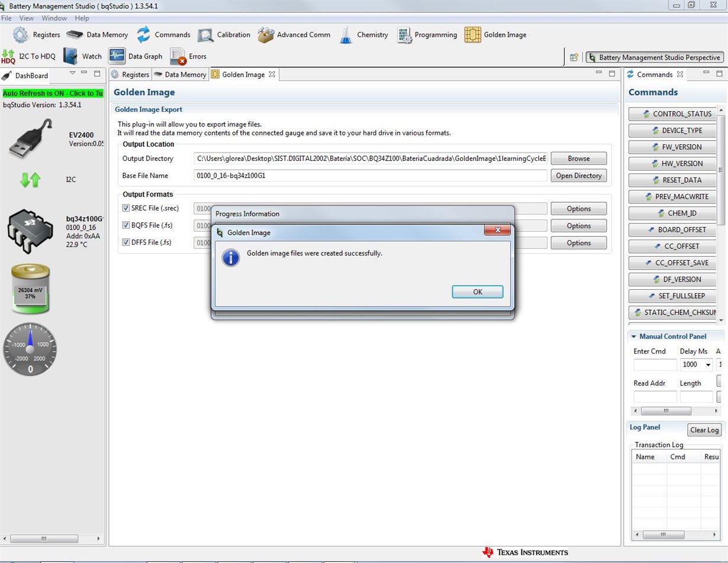The width and height of the screenshot is (728, 563).
Task: Click the bq34z100 gauge chip icon
Action: pos(30,230)
